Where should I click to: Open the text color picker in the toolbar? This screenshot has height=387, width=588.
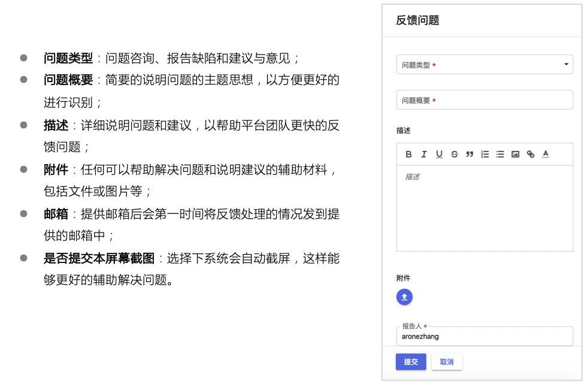(545, 154)
